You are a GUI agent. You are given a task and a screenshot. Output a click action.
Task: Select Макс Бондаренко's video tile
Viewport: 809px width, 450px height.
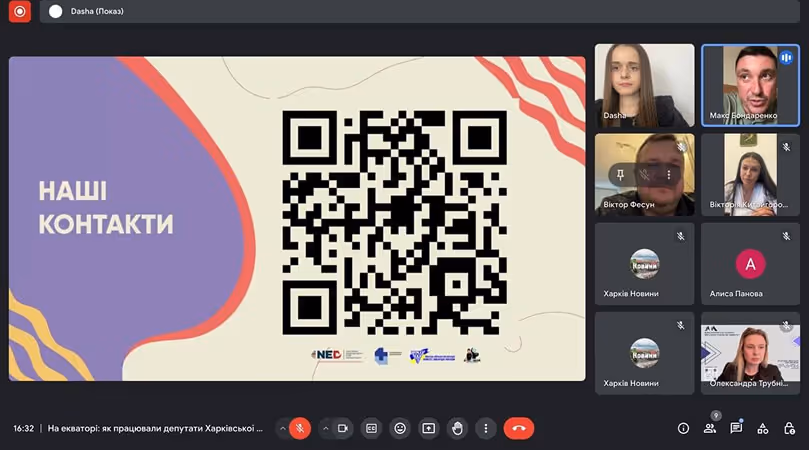[750, 85]
